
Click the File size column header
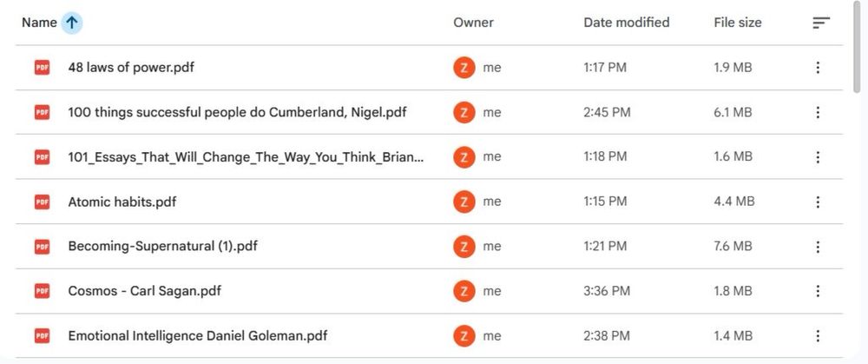[737, 23]
